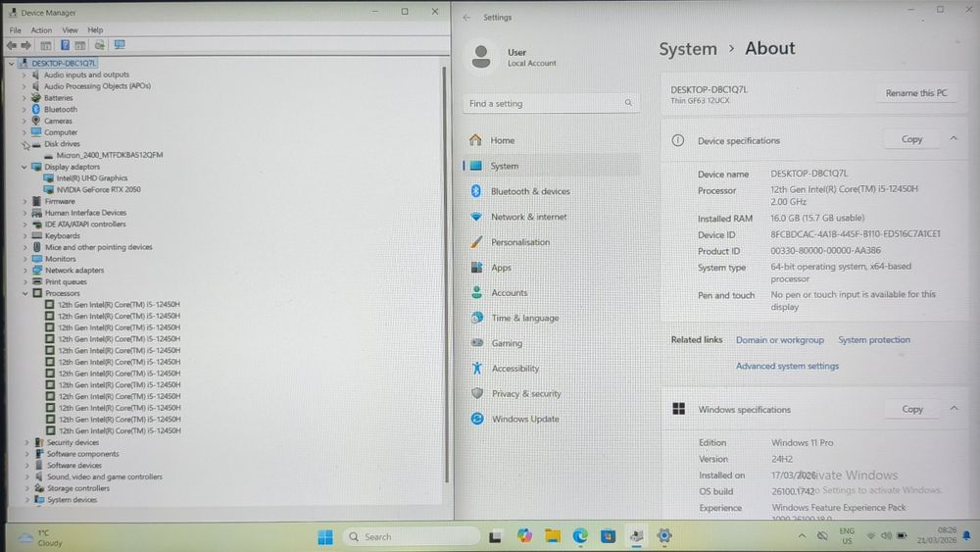Open Copilot from the taskbar
The image size is (980, 552).
(x=524, y=535)
